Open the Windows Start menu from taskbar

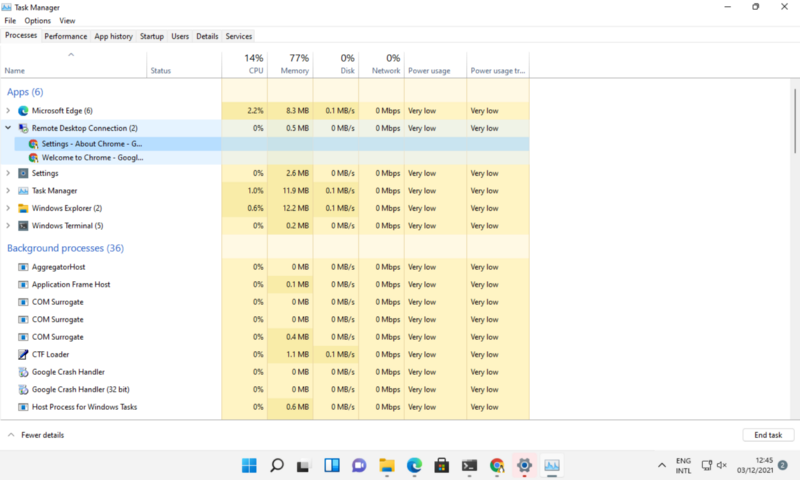tap(249, 465)
